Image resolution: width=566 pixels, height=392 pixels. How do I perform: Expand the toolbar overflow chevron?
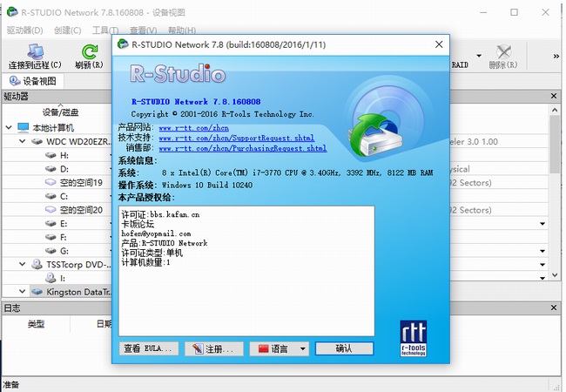click(x=556, y=56)
